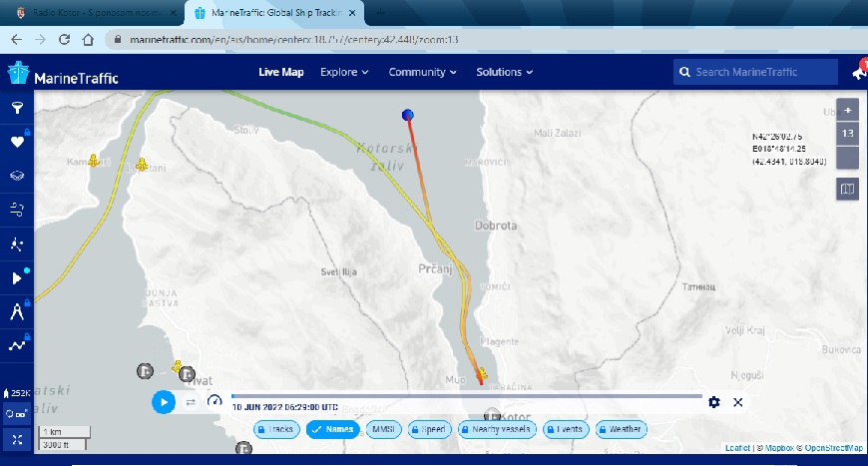Expand the Explore dropdown menu
Image resolution: width=868 pixels, height=466 pixels.
pyautogui.click(x=344, y=72)
